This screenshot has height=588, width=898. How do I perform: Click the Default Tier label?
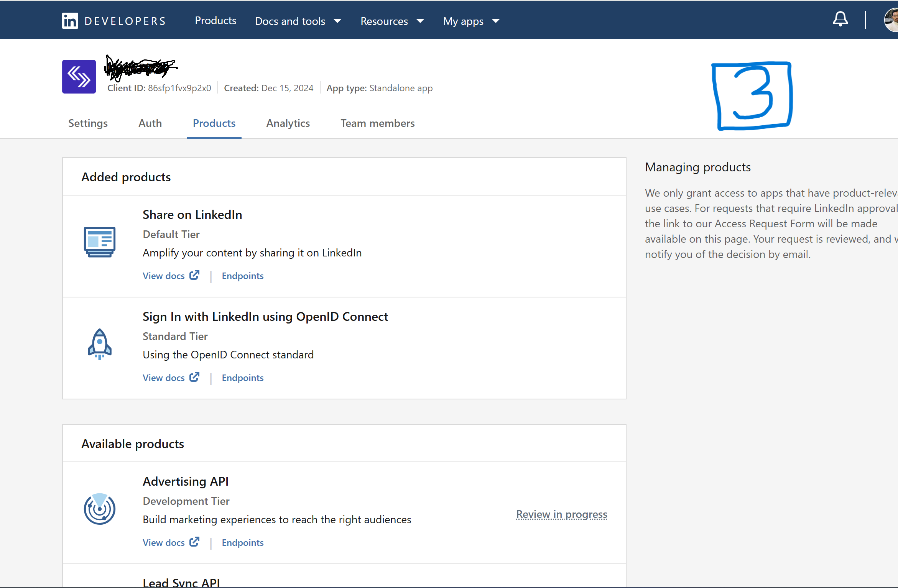pos(171,234)
